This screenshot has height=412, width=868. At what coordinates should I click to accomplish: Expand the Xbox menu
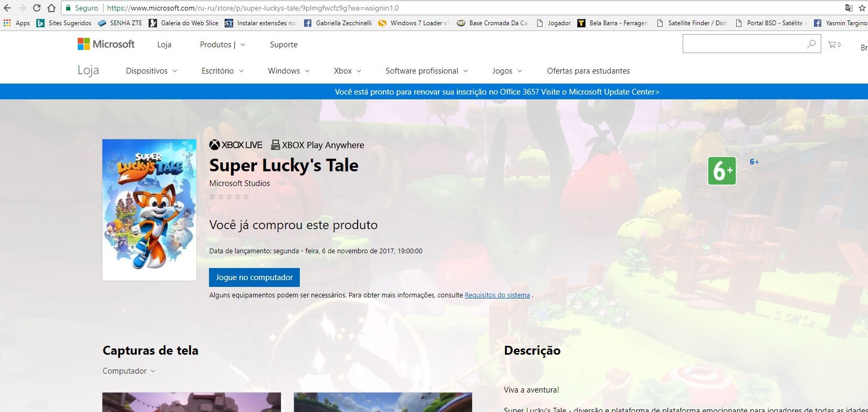[x=348, y=71]
